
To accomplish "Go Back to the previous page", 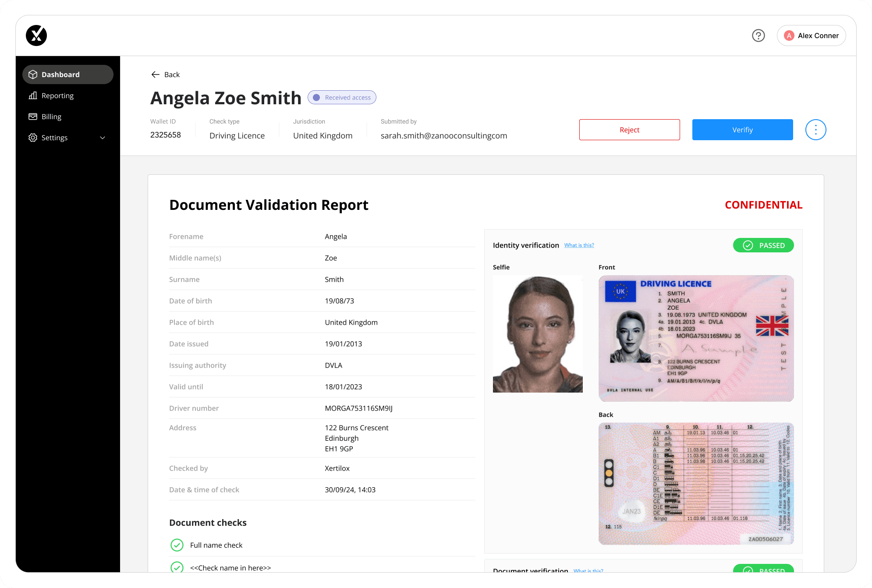I will [165, 74].
